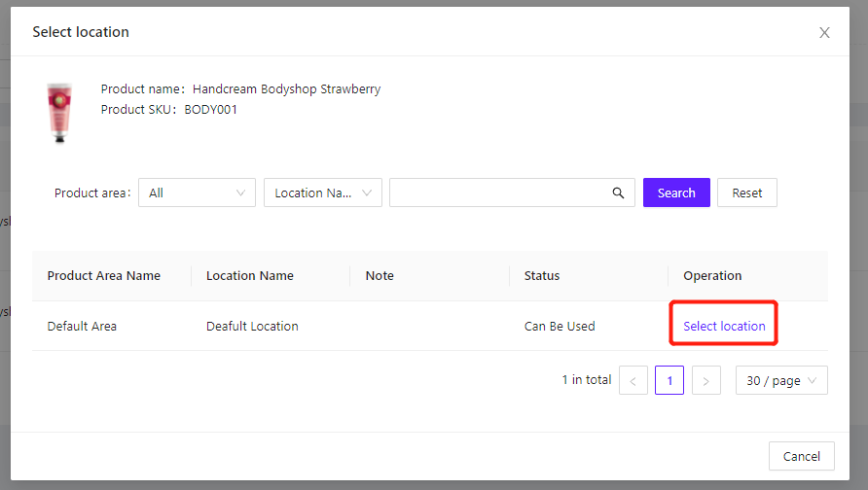Viewport: 868px width, 490px height.
Task: Click the 'Can Be Used' status cell
Action: pyautogui.click(x=560, y=327)
